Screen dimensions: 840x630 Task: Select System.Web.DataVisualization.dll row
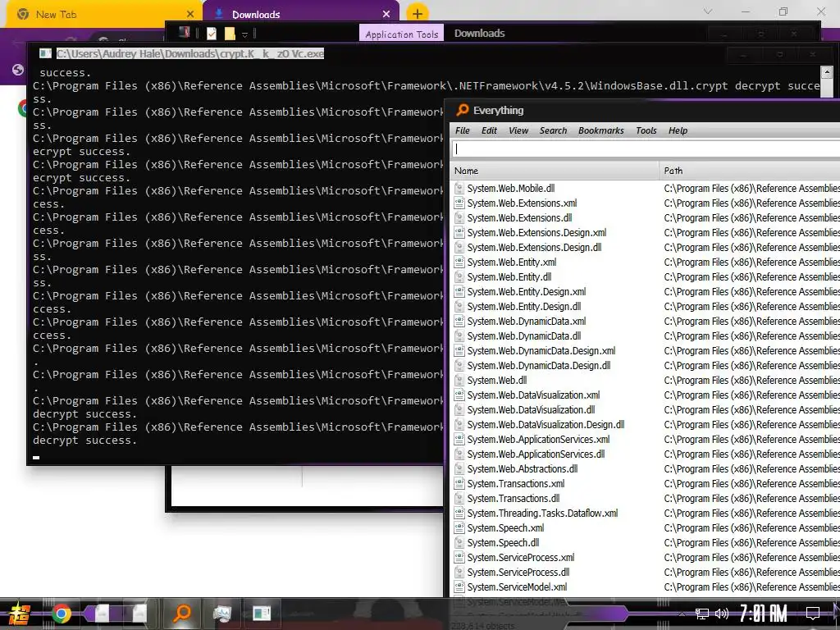pyautogui.click(x=645, y=410)
